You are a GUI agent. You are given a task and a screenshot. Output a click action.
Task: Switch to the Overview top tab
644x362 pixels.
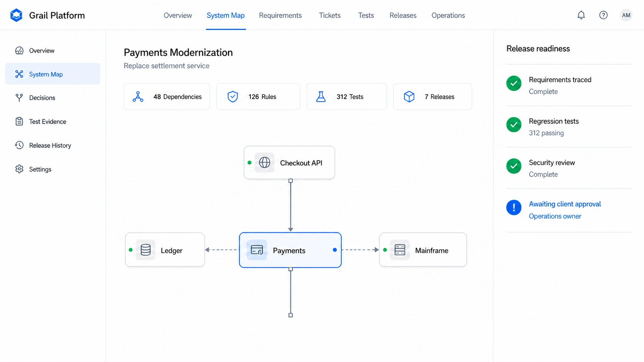pos(178,15)
